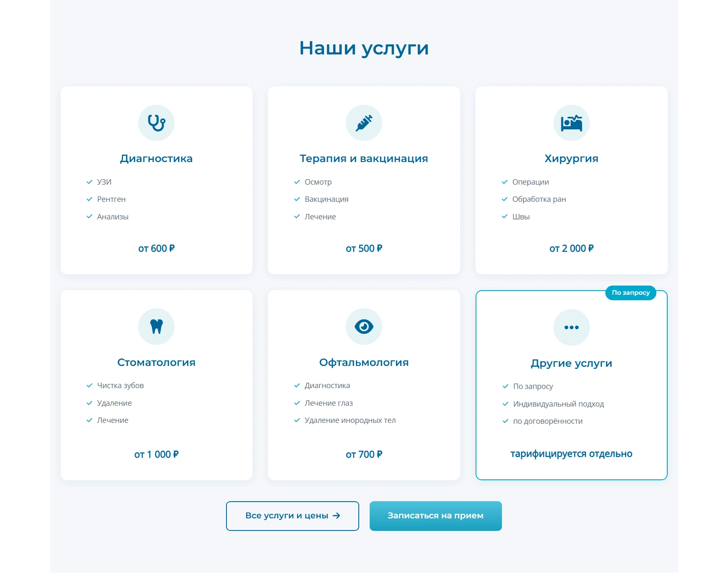The height and width of the screenshot is (582, 728).
Task: Click the tooth icon for Стоматология
Action: pyautogui.click(x=156, y=327)
